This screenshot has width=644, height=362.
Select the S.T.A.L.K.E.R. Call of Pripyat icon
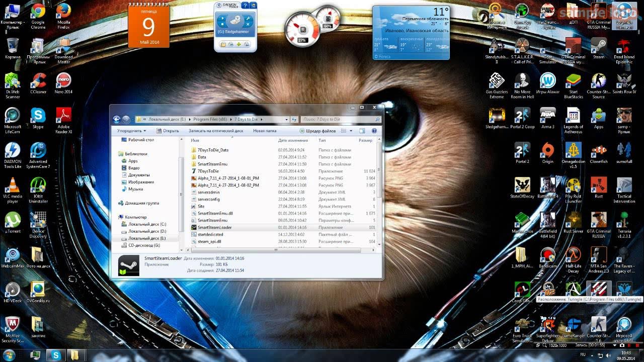pyautogui.click(x=522, y=51)
